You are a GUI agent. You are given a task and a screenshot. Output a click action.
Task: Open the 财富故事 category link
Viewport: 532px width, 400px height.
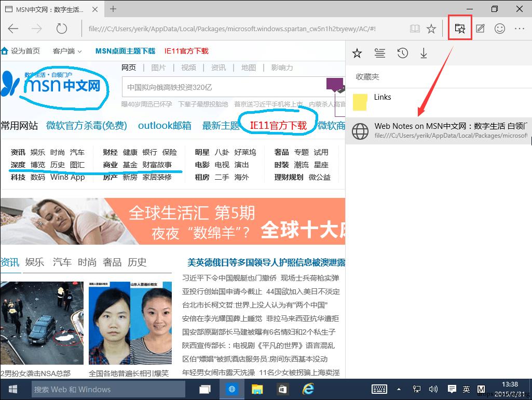click(157, 165)
